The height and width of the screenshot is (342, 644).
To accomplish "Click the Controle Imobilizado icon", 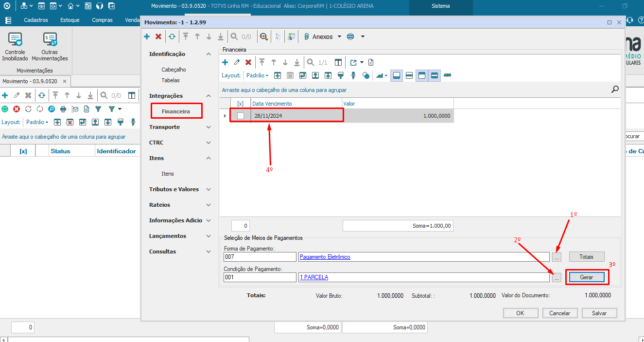I will 15,40.
